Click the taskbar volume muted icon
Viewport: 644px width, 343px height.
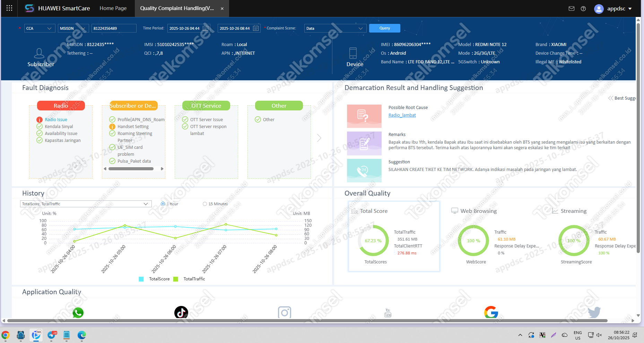pos(599,335)
